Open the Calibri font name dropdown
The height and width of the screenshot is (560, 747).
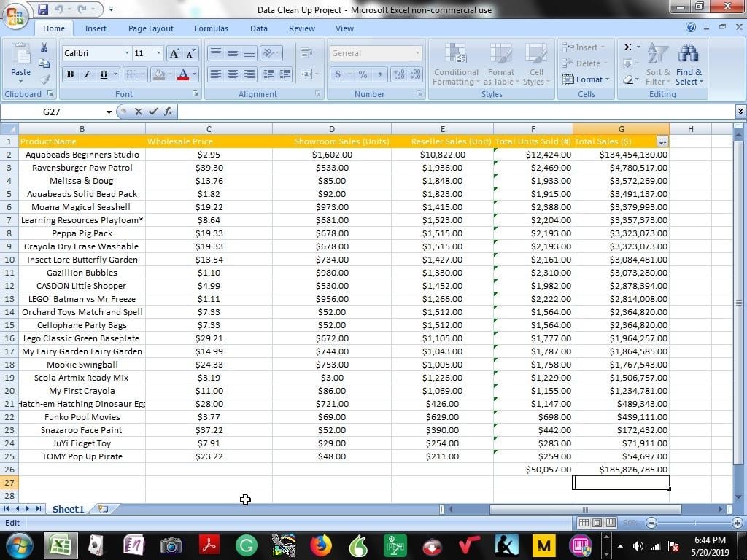(x=127, y=52)
